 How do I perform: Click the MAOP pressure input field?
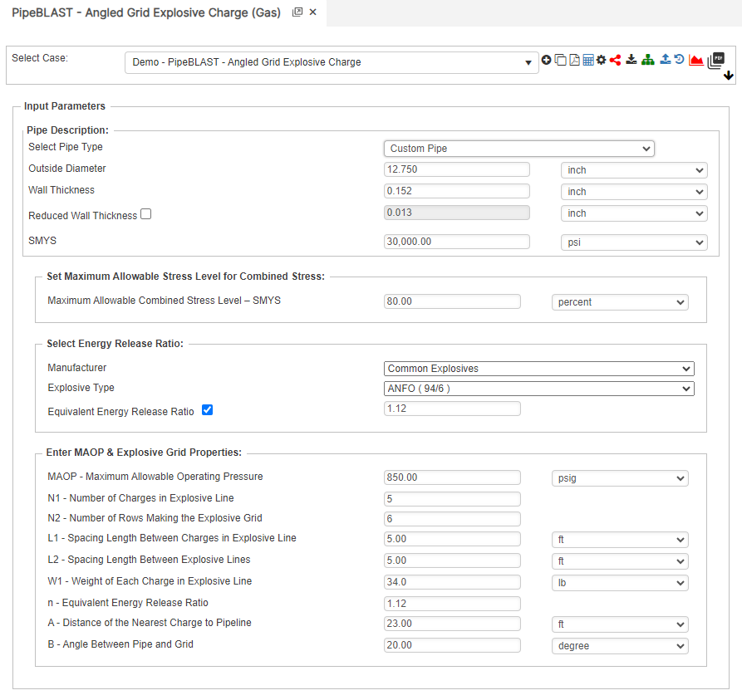click(452, 477)
